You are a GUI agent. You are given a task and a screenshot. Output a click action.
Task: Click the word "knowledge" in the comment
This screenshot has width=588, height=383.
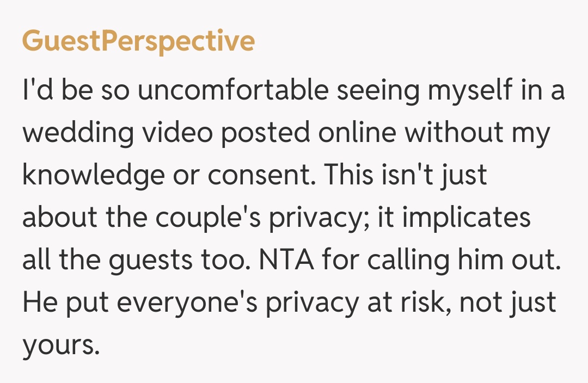pos(93,176)
